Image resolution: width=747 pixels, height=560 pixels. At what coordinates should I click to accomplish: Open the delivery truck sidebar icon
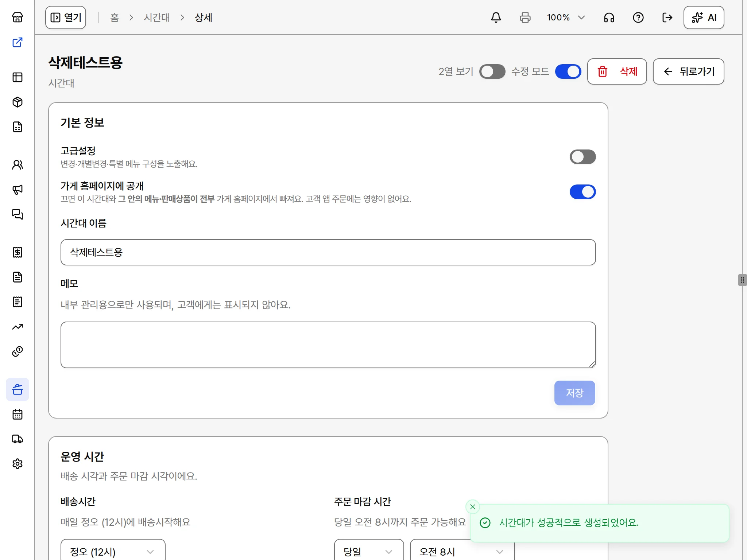18,439
